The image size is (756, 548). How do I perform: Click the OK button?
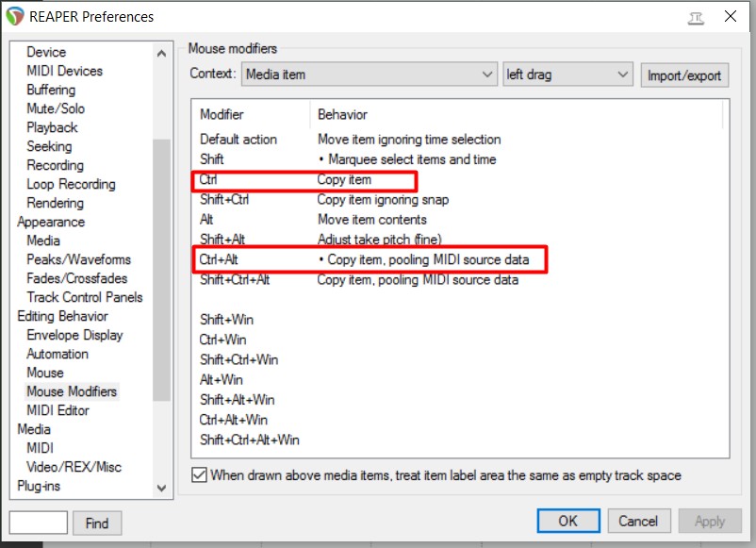(x=568, y=521)
